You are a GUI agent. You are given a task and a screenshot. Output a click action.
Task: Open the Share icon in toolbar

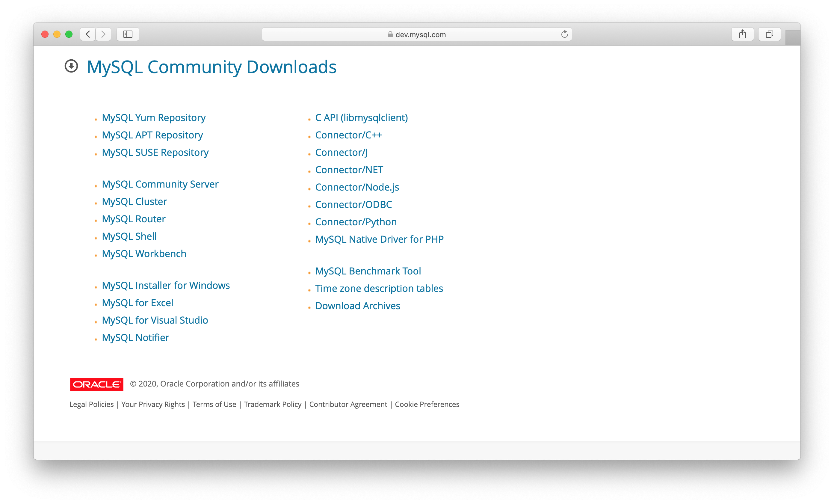[742, 34]
